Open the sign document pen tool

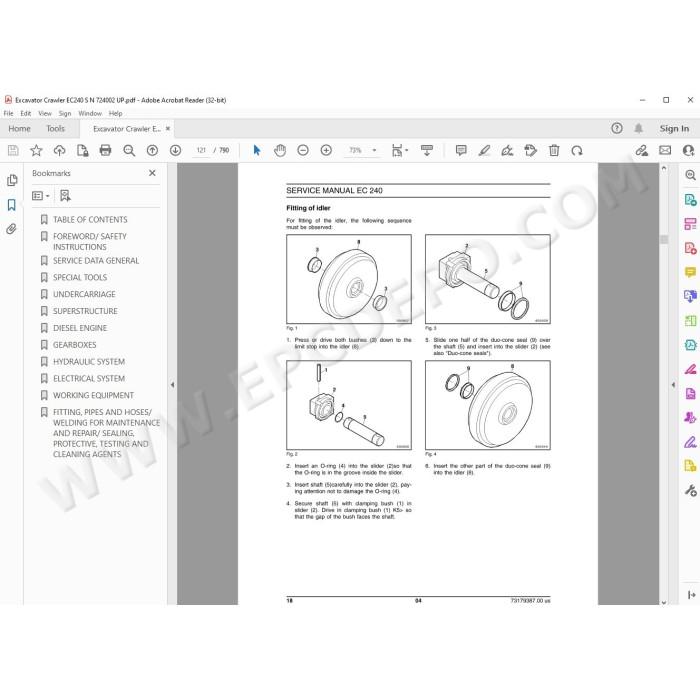point(507,150)
